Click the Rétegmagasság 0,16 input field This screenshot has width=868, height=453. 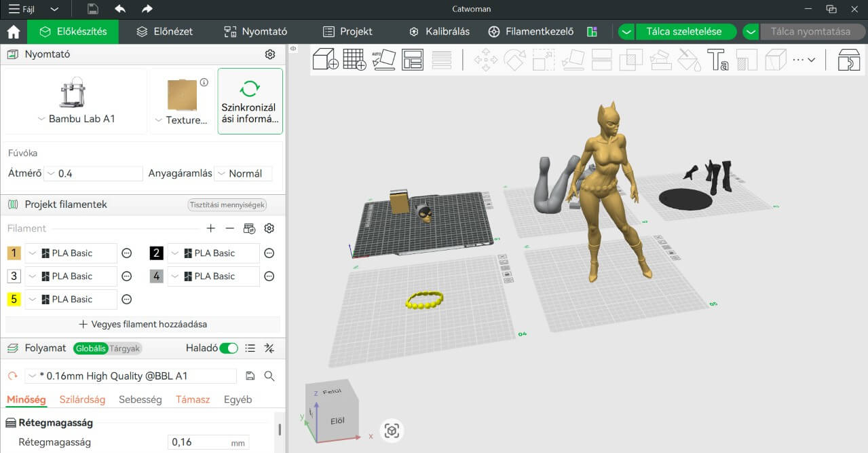[208, 442]
